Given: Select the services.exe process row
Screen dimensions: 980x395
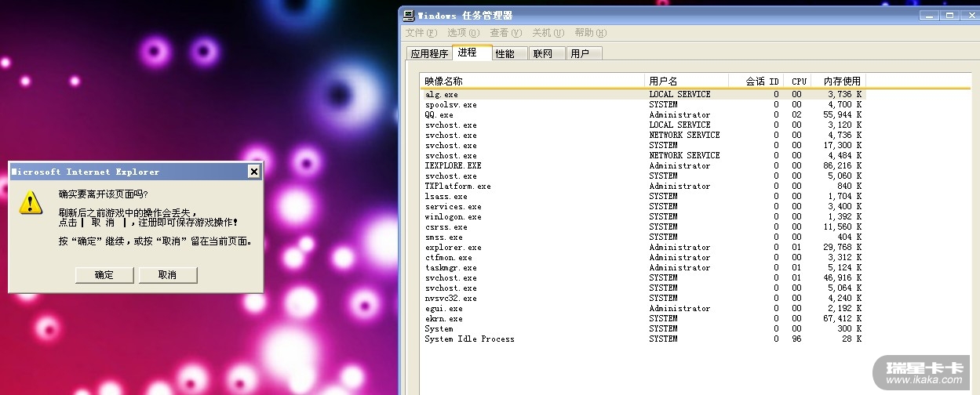Looking at the screenshot, I should point(643,206).
